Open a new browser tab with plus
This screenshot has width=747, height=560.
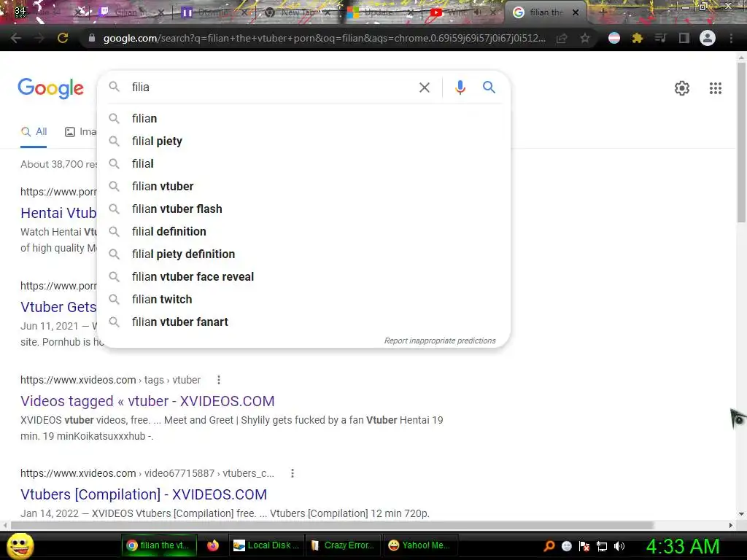pos(603,12)
